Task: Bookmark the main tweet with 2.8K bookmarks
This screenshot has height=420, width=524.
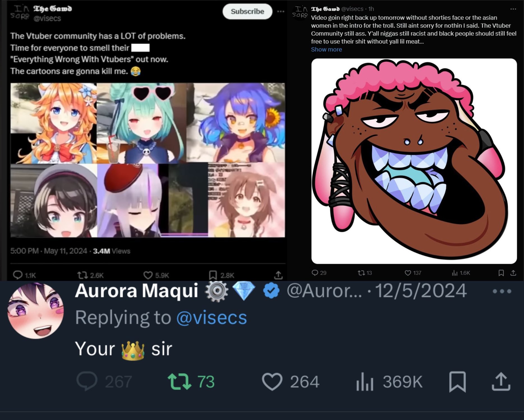Action: click(221, 275)
